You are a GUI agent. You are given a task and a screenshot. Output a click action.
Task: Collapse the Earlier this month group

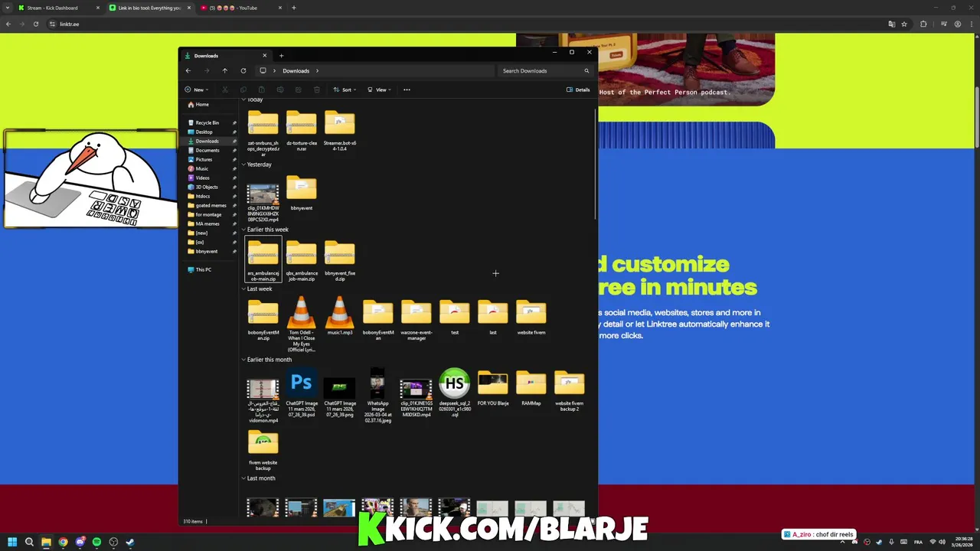(x=243, y=360)
